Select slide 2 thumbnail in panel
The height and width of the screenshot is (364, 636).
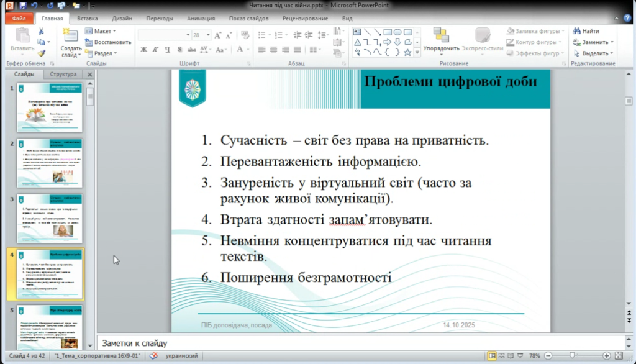(x=50, y=163)
